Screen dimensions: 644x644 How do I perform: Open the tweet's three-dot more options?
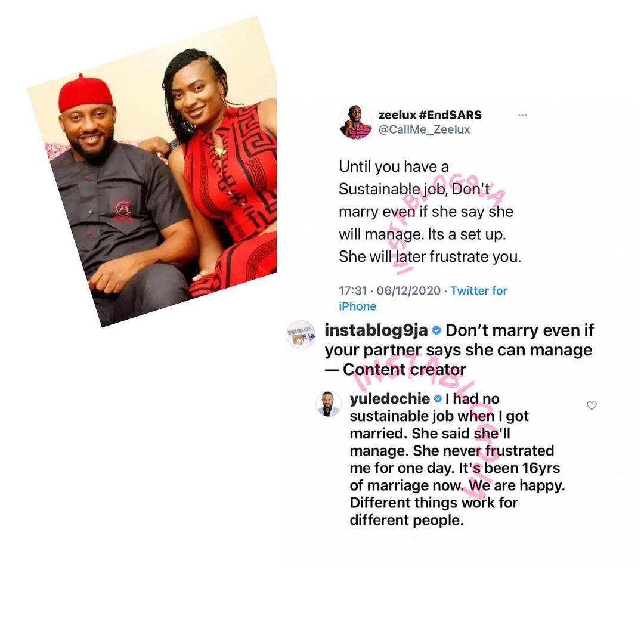[522, 115]
